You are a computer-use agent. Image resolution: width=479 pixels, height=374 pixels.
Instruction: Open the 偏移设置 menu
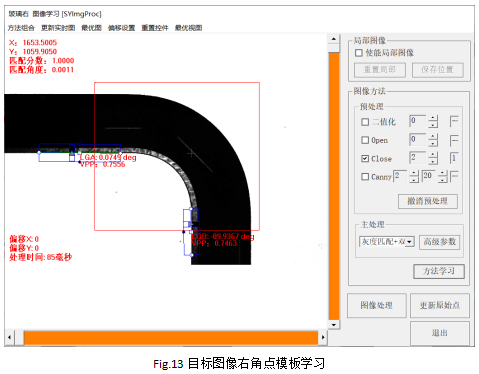pyautogui.click(x=121, y=28)
